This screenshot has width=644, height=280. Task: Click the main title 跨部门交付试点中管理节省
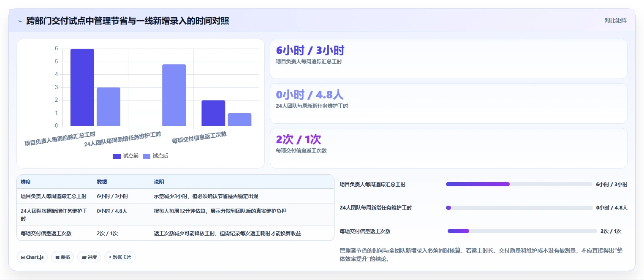[x=128, y=21]
